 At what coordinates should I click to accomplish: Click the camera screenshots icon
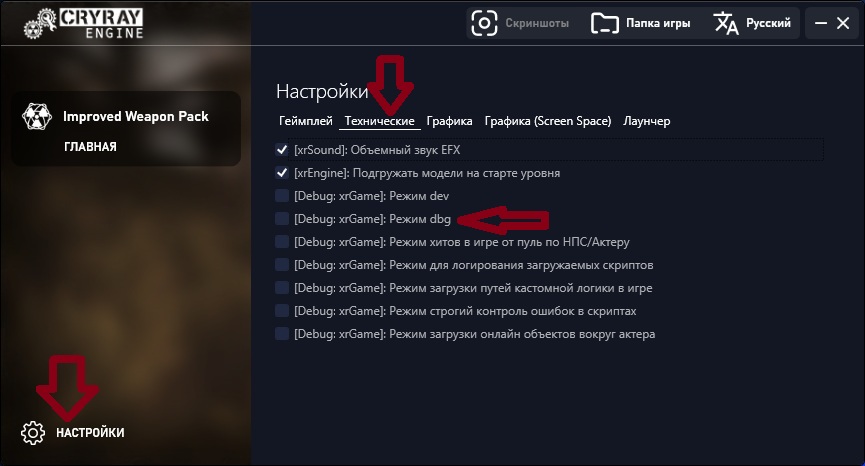pyautogui.click(x=484, y=23)
